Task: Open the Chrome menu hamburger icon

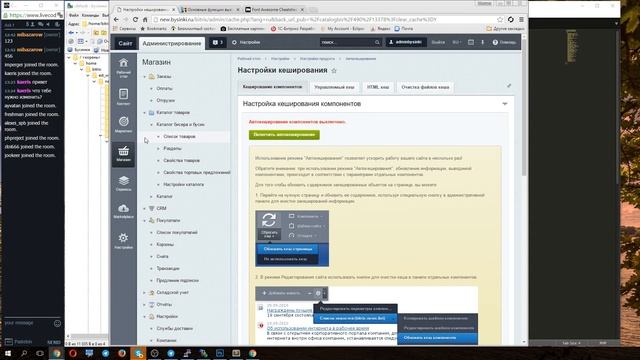Action: 521,20
